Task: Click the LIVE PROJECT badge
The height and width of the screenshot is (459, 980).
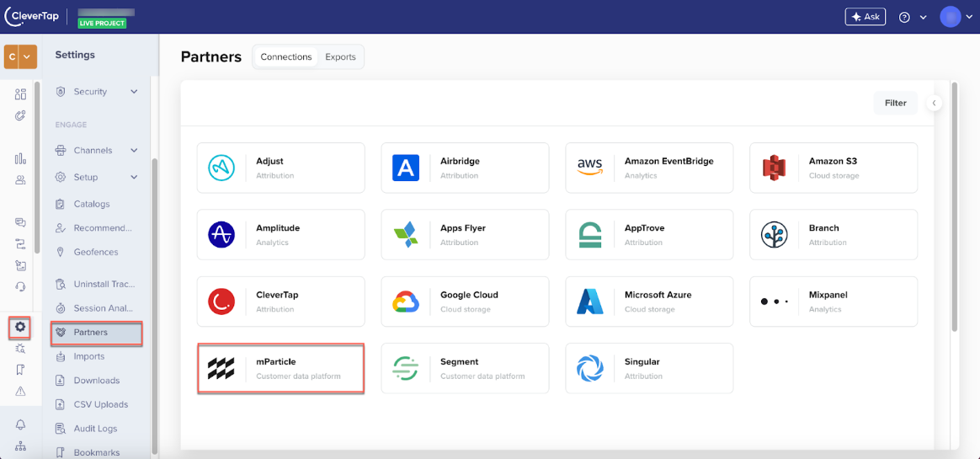Action: pyautogui.click(x=103, y=23)
